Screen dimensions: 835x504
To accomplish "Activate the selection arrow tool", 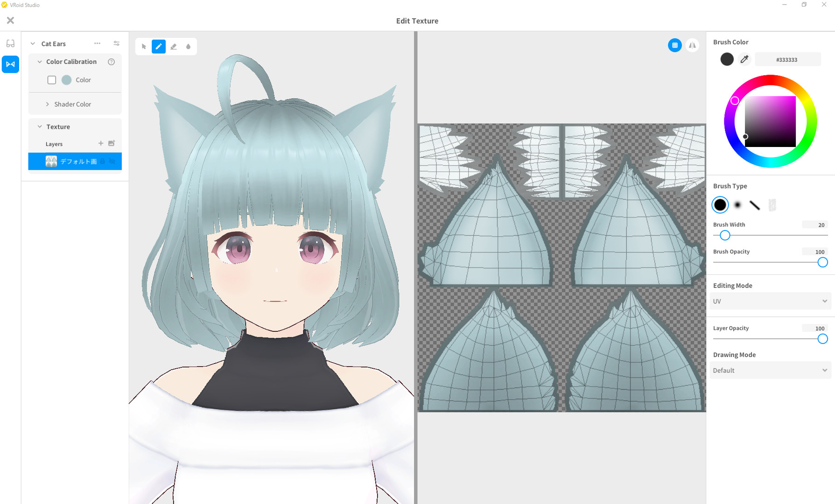I will pos(144,46).
